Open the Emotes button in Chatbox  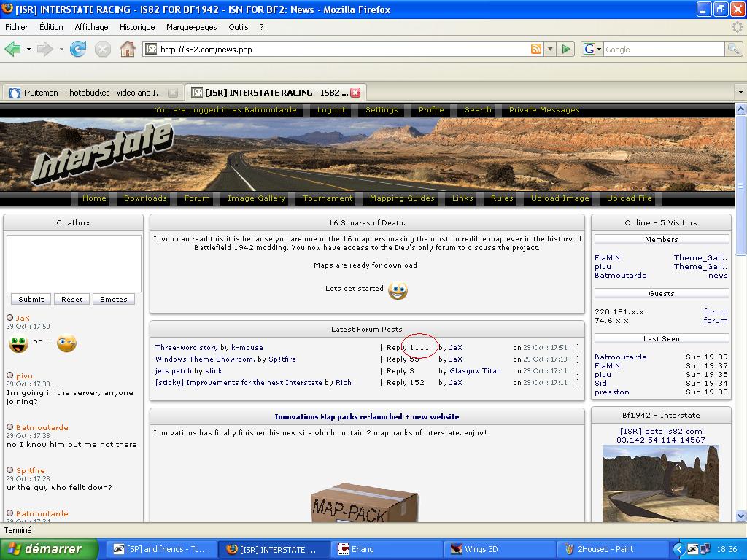[x=113, y=299]
